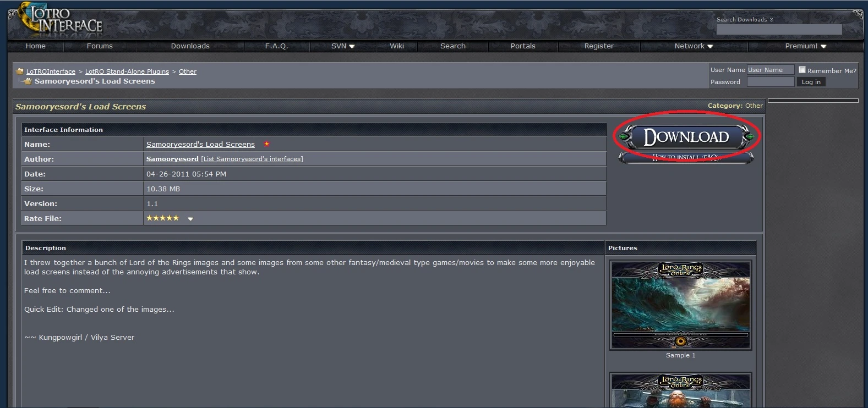
Task: Click the Log in button
Action: pos(811,82)
